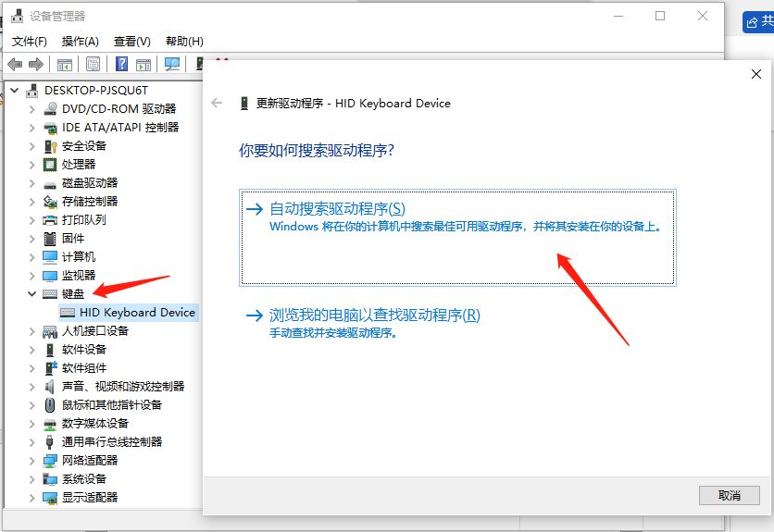Click the mice (鼠标和其他指针设备) icon
The width and height of the screenshot is (774, 532).
50,405
